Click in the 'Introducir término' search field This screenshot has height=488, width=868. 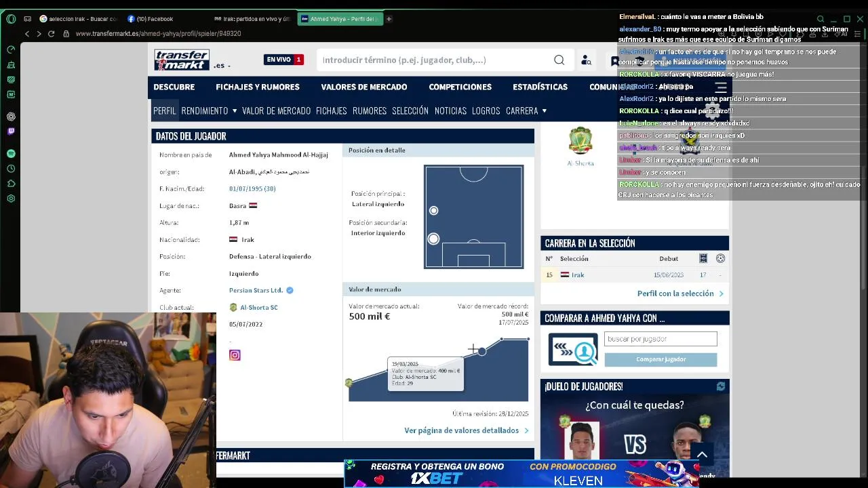pos(434,60)
